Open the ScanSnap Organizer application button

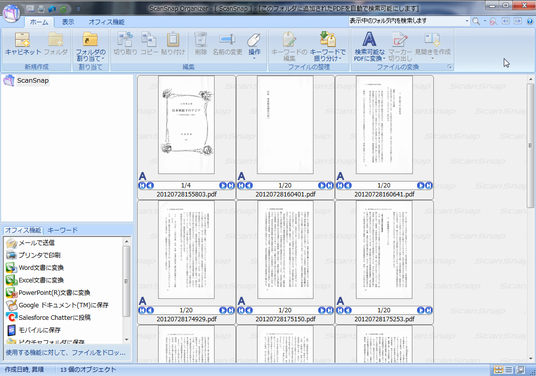[12, 13]
